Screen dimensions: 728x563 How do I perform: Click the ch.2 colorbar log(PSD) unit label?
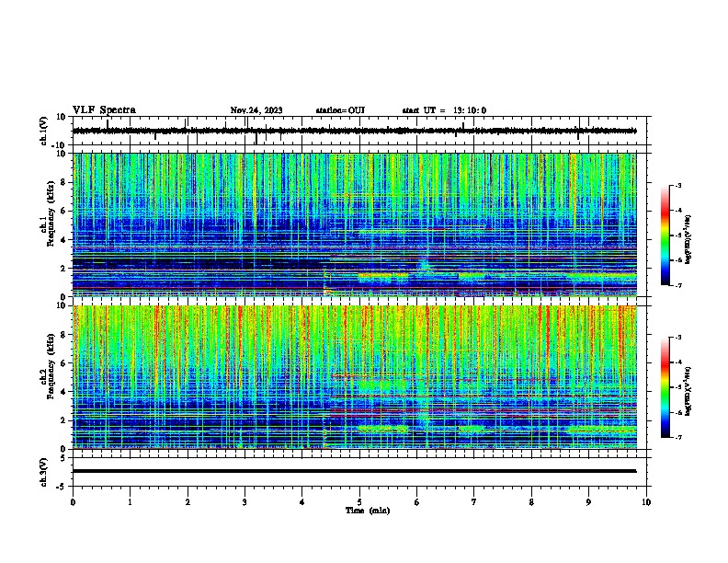tap(688, 391)
